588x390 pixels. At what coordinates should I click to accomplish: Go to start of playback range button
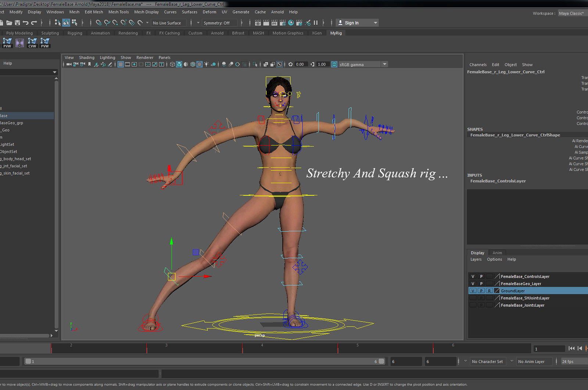(x=571, y=348)
